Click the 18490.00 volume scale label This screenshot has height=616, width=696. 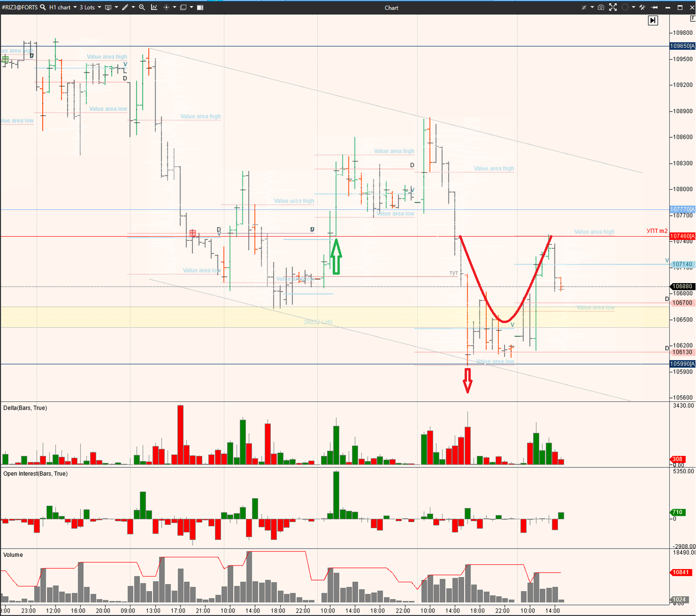[683, 553]
